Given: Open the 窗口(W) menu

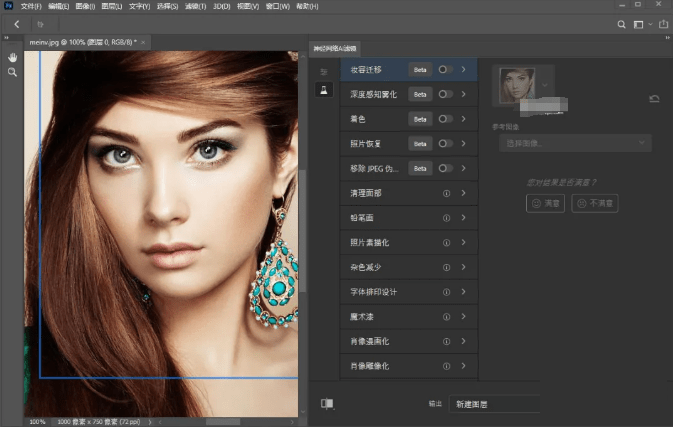Looking at the screenshot, I should point(278,6).
